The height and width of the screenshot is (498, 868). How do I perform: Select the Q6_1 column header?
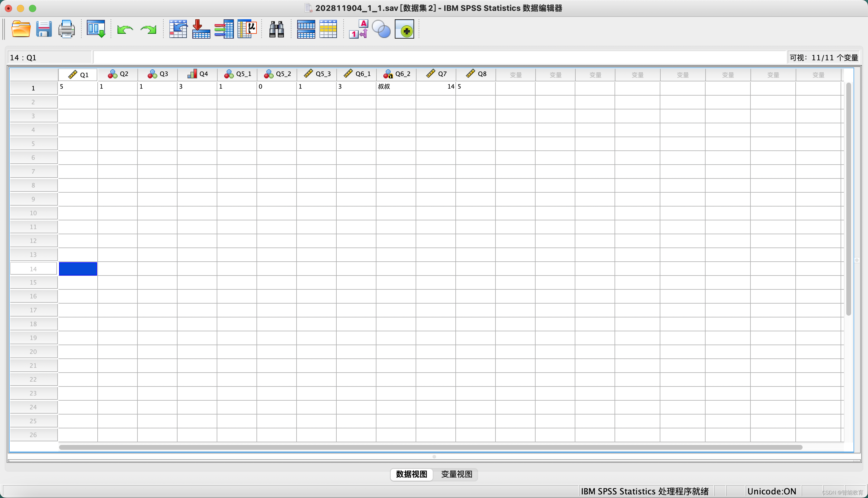356,74
